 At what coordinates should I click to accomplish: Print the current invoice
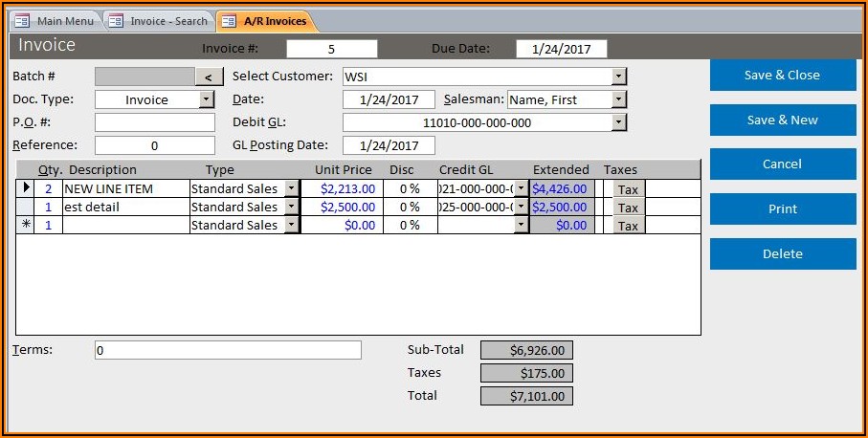coord(782,209)
